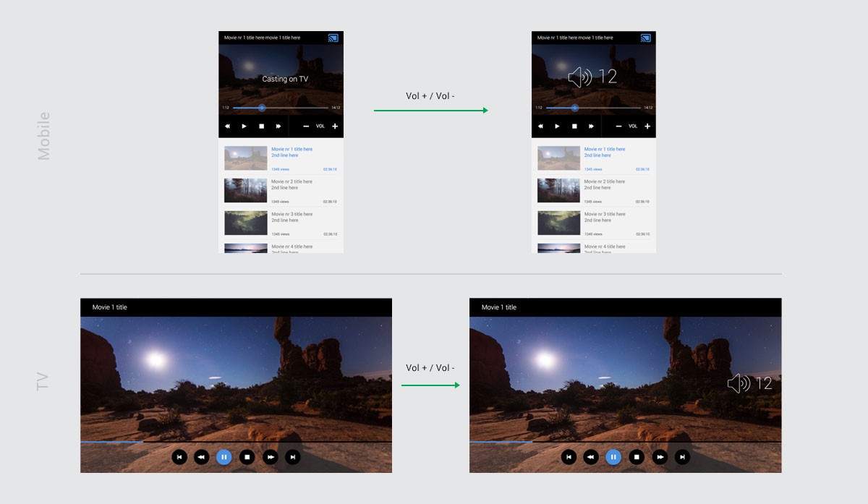Screen dimensions: 868x504
Task: Skip to next track on the left TV screen
Action: tap(292, 457)
